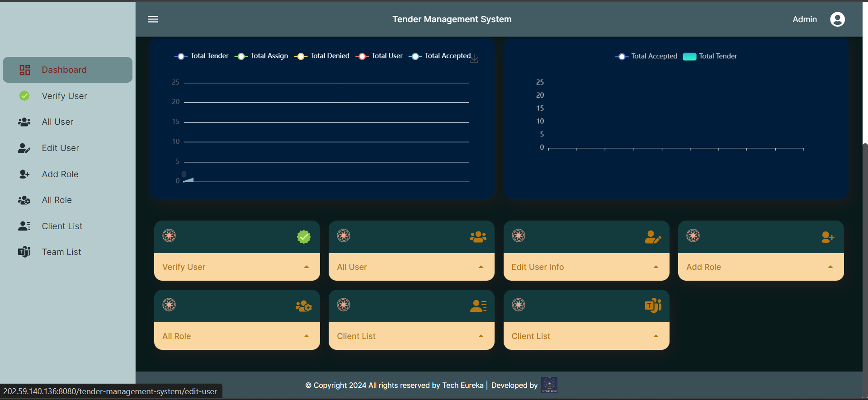This screenshot has height=400, width=868.
Task: Expand the Verify User card arrow
Action: coord(307,267)
